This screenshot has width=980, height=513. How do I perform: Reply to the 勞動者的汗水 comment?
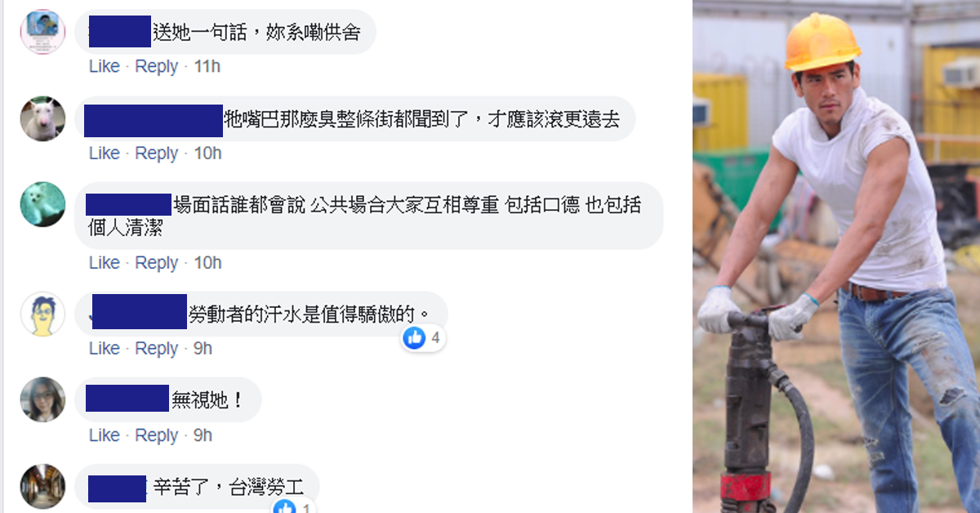click(156, 348)
